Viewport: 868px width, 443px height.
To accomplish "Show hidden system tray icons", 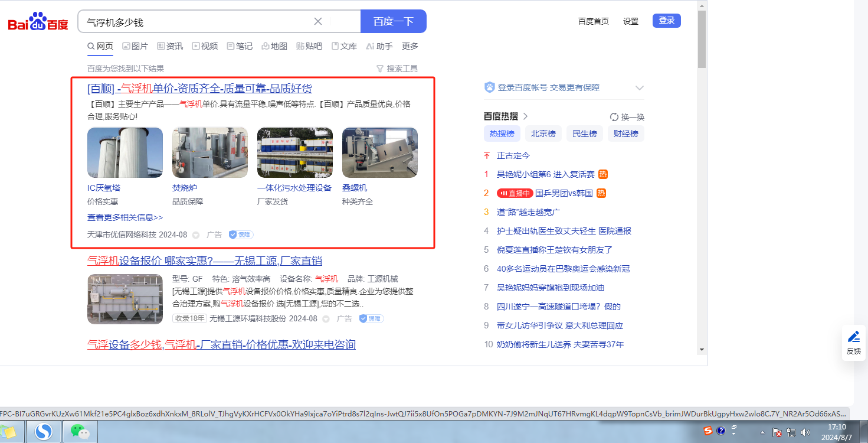I will point(762,432).
